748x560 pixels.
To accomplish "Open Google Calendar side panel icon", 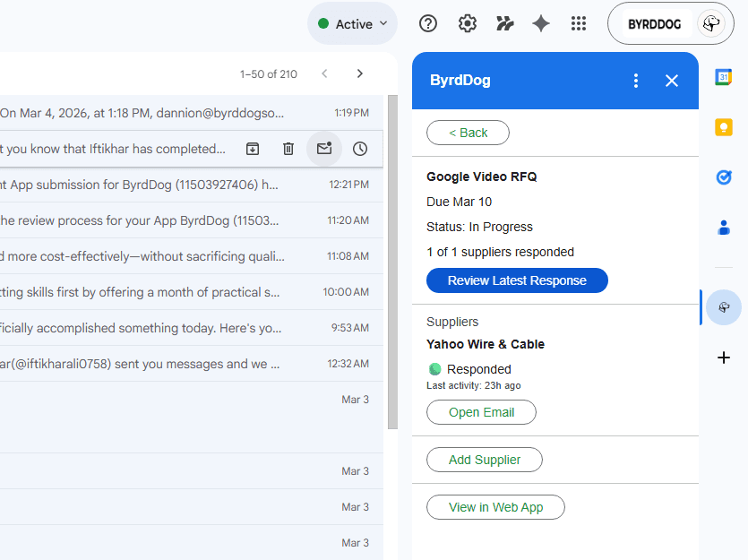I will pos(723,77).
